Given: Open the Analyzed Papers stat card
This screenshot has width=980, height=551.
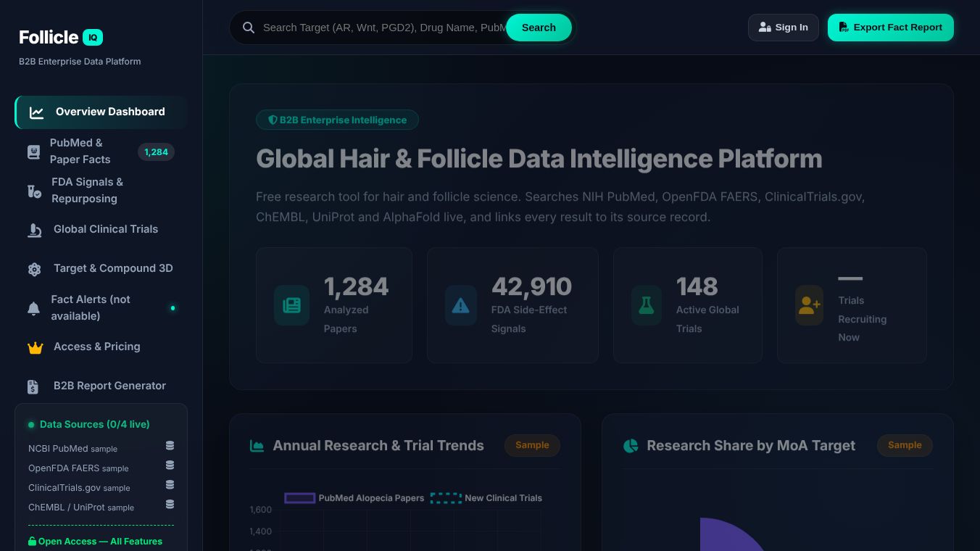Looking at the screenshot, I should pyautogui.click(x=334, y=305).
